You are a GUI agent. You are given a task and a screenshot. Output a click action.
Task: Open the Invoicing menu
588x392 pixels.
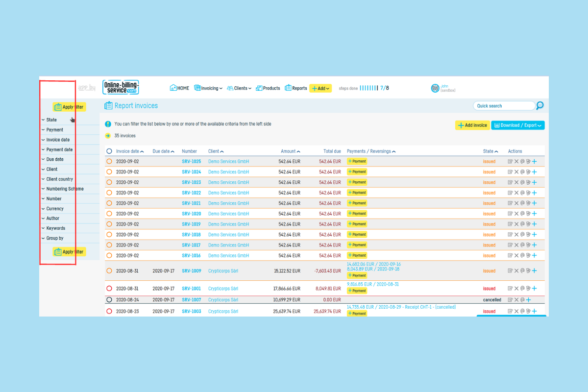coord(208,88)
